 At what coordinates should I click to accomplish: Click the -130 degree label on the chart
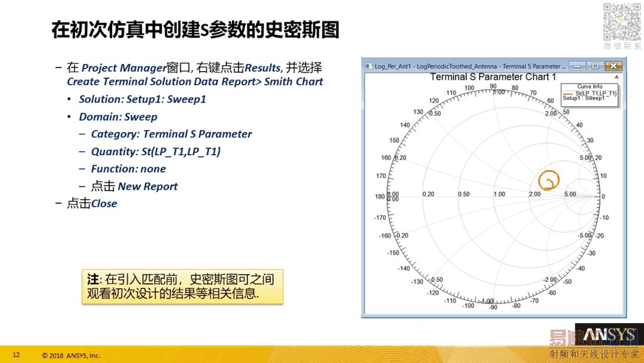[x=417, y=282]
